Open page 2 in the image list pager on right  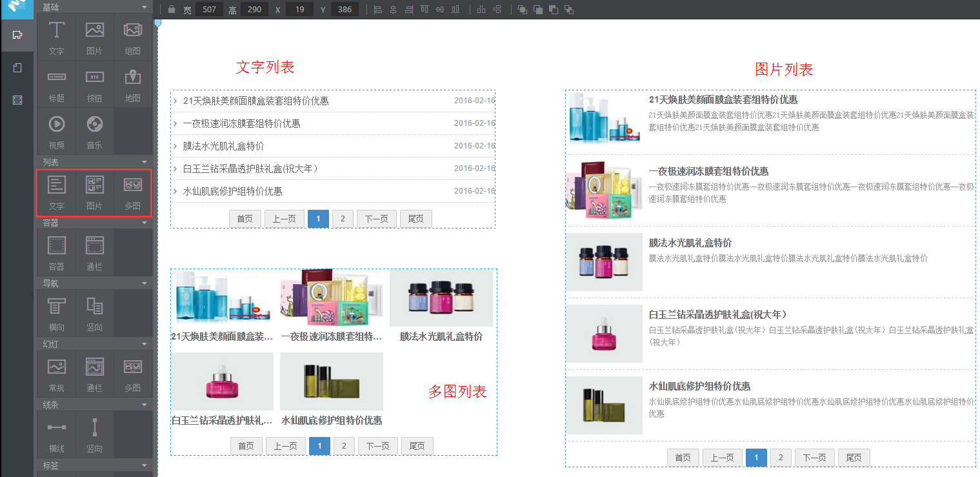click(x=781, y=458)
